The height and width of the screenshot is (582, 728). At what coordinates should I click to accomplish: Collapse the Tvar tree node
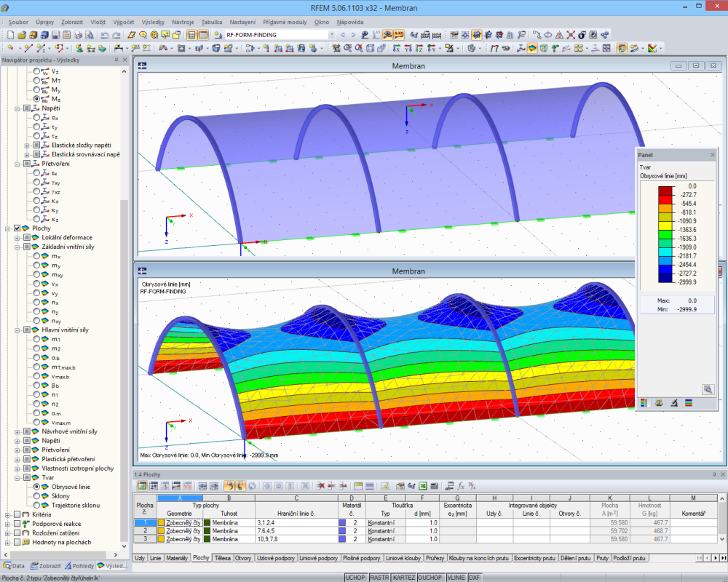[17, 477]
